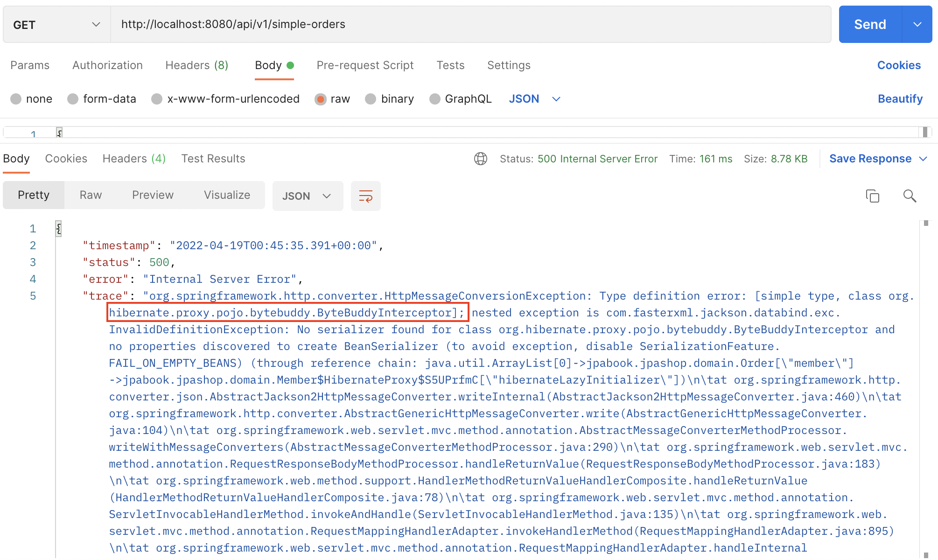938x560 pixels.
Task: Select the GraphQL body radio
Action: coord(435,99)
